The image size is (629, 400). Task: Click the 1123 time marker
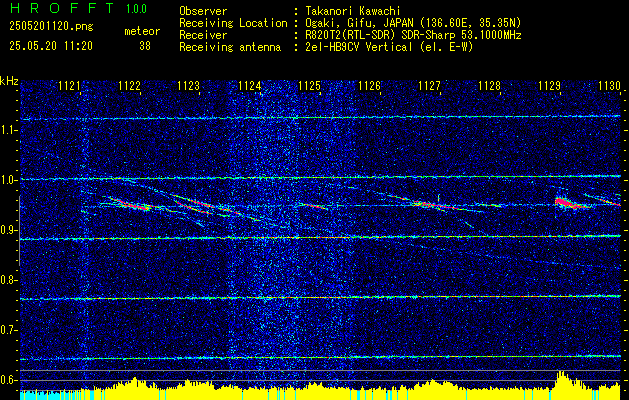189,85
